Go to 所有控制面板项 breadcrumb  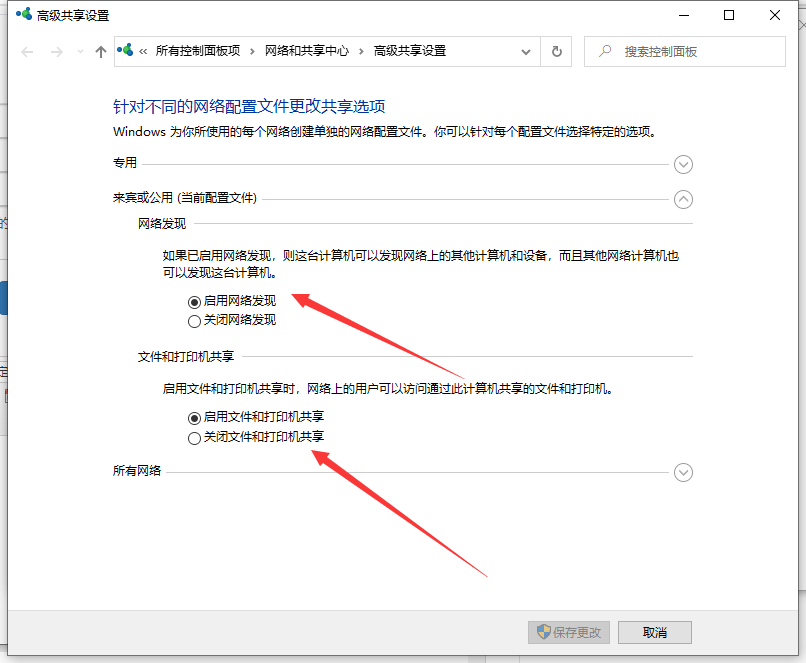coord(197,51)
